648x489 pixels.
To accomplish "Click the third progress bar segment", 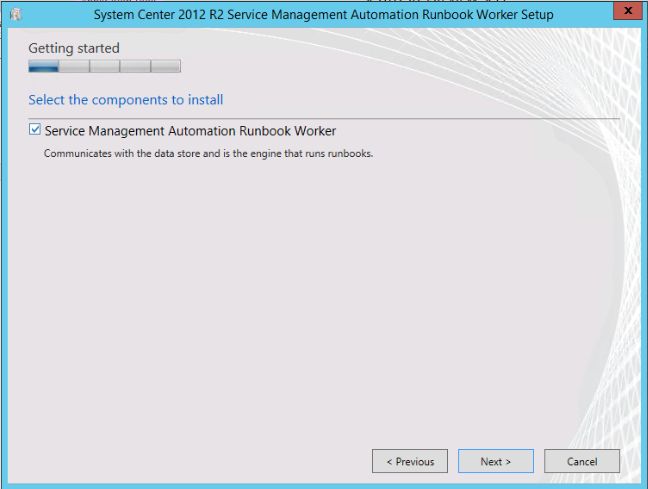I will coord(104,67).
